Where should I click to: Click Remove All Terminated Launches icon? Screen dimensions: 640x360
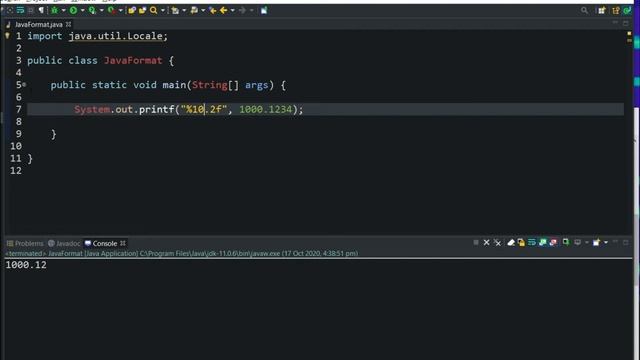(497, 242)
